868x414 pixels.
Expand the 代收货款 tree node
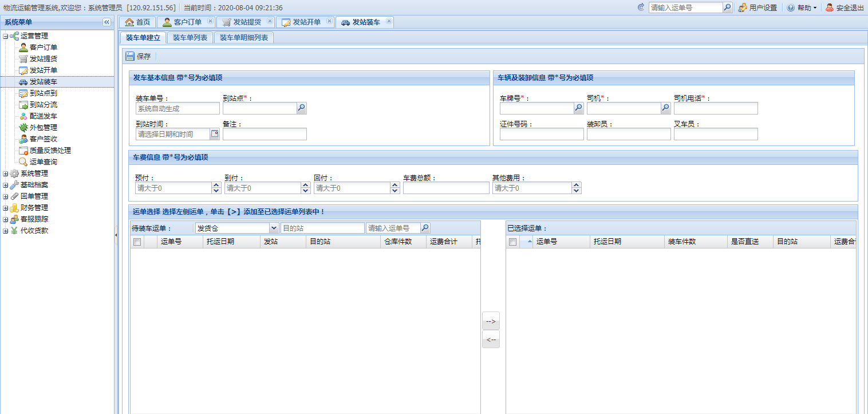click(x=6, y=231)
